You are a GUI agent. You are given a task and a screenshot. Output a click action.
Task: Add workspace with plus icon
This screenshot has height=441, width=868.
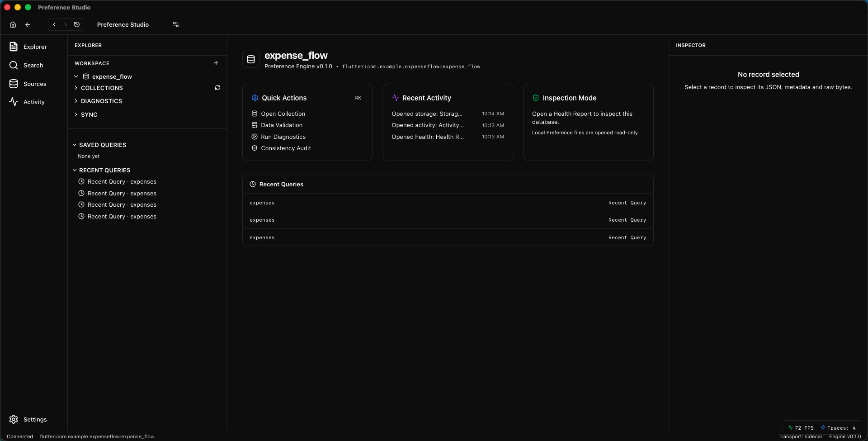[x=216, y=63]
